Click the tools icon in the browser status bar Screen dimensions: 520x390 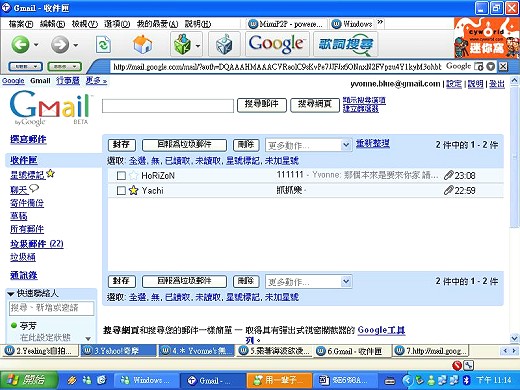click(x=469, y=366)
